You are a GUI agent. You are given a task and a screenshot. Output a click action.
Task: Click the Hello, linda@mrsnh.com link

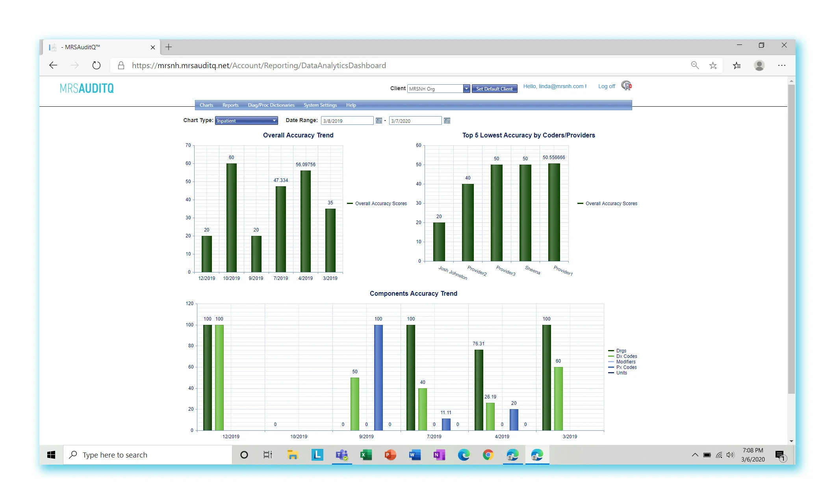[x=555, y=86]
